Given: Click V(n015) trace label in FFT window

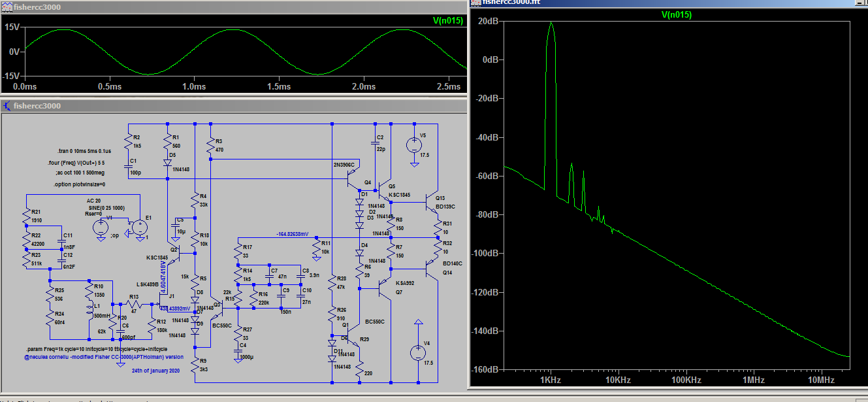Looking at the screenshot, I should [677, 14].
